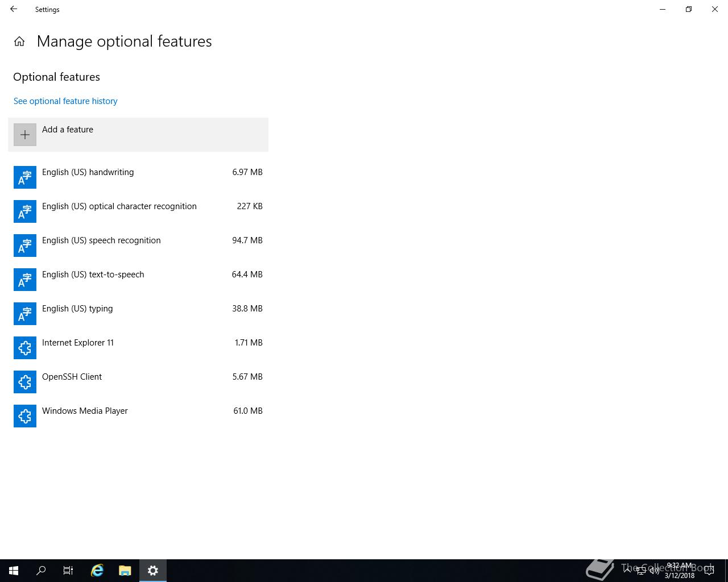Select English (US) optical character recognition name
This screenshot has height=582, width=728.
(119, 206)
